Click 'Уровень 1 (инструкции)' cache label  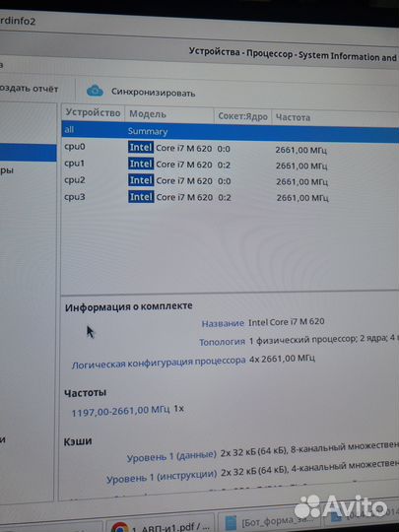click(162, 476)
